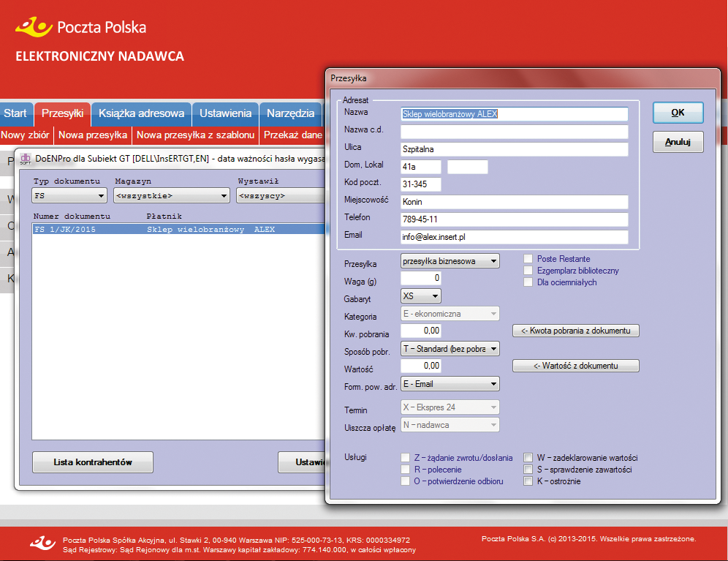The height and width of the screenshot is (561, 728).
Task: Go to the Książka adresowa tab
Action: point(142,114)
